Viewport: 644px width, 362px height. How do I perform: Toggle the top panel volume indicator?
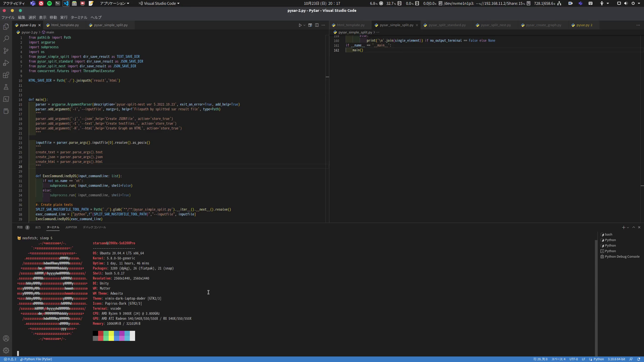coord(626,3)
